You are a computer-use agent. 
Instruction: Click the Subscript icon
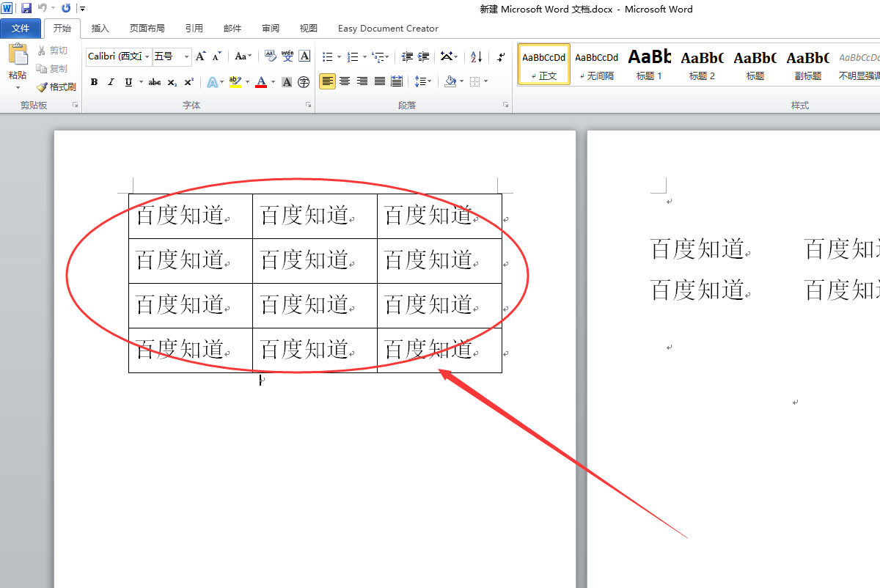172,82
